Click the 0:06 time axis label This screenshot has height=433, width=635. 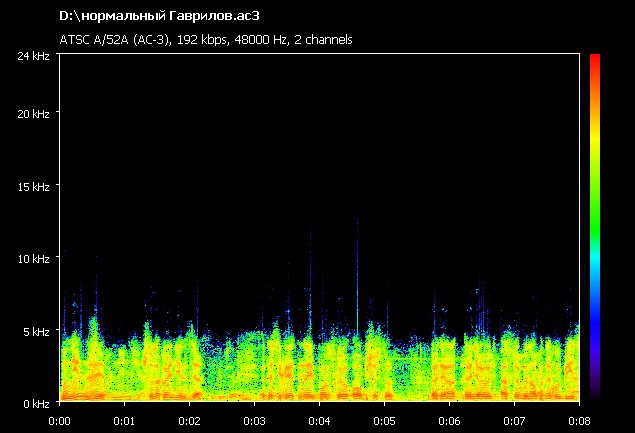pyautogui.click(x=450, y=421)
